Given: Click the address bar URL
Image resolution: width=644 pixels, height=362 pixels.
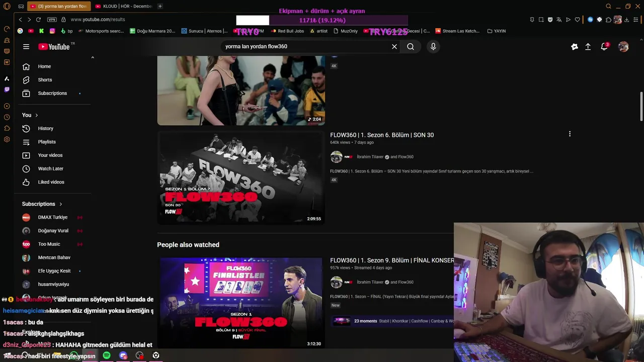Looking at the screenshot, I should tap(98, 20).
